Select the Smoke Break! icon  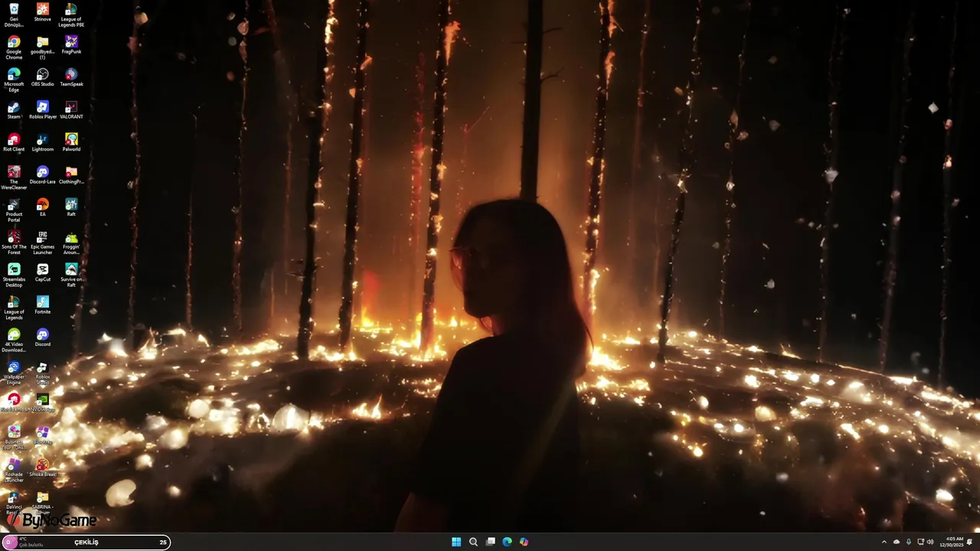tap(42, 468)
